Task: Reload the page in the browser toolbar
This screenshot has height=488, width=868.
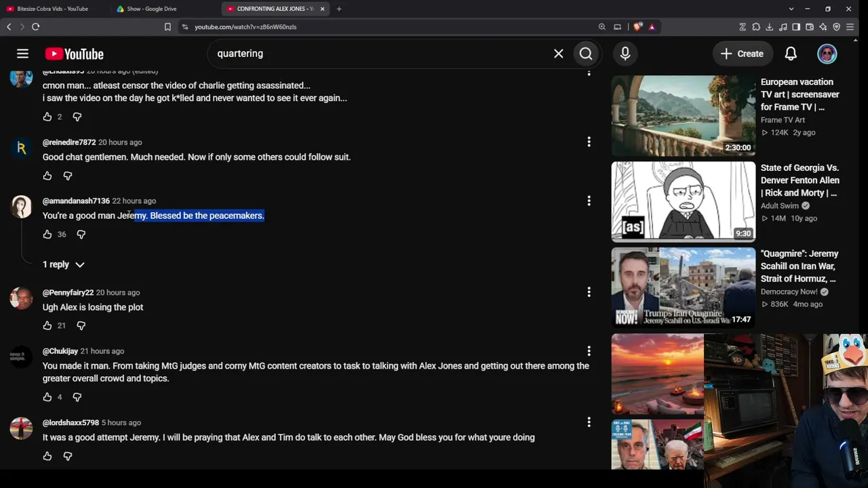Action: coord(36,27)
